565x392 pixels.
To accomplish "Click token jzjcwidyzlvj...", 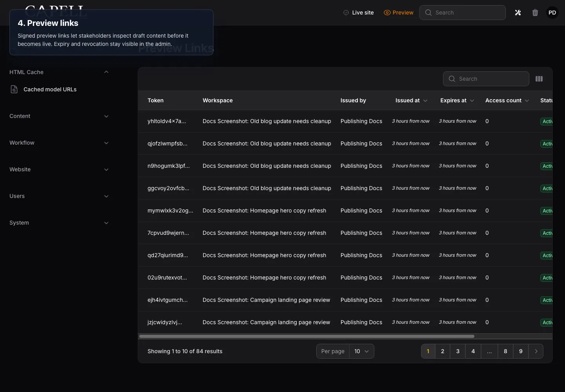I will 165,322.
